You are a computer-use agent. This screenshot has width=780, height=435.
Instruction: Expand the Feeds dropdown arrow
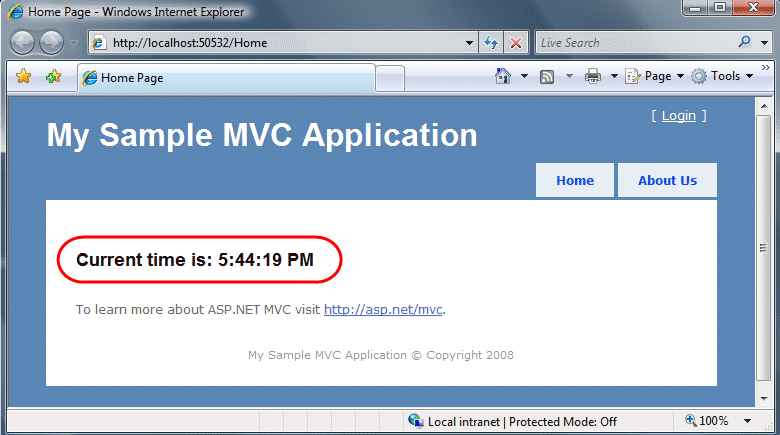click(x=570, y=76)
